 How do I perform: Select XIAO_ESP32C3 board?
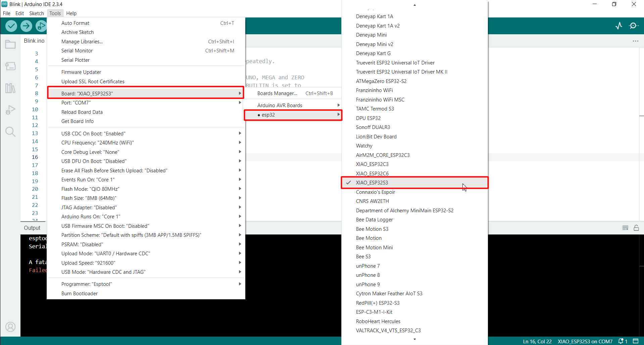point(414,164)
